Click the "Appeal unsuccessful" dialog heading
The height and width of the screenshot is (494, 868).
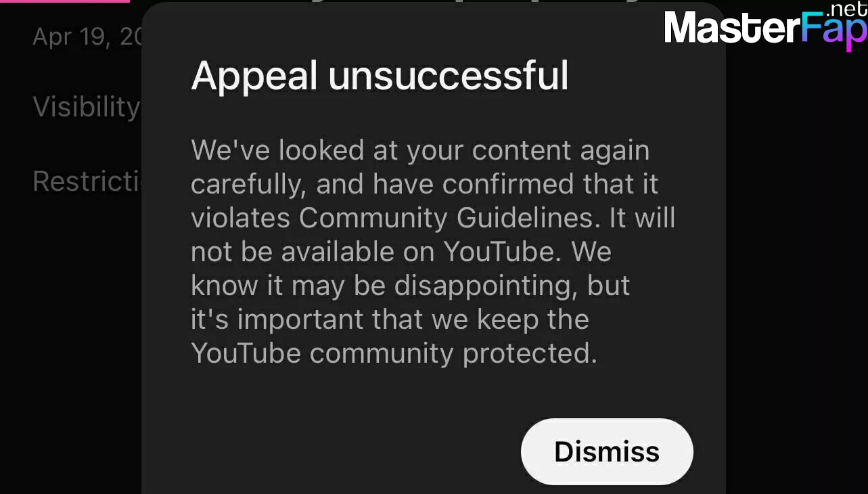(380, 76)
